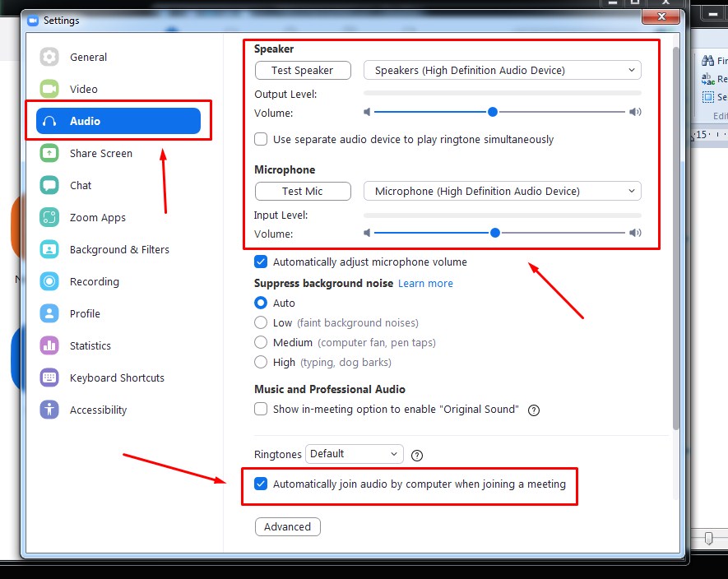728x579 pixels.
Task: Open Accessibility settings
Action: tap(98, 410)
